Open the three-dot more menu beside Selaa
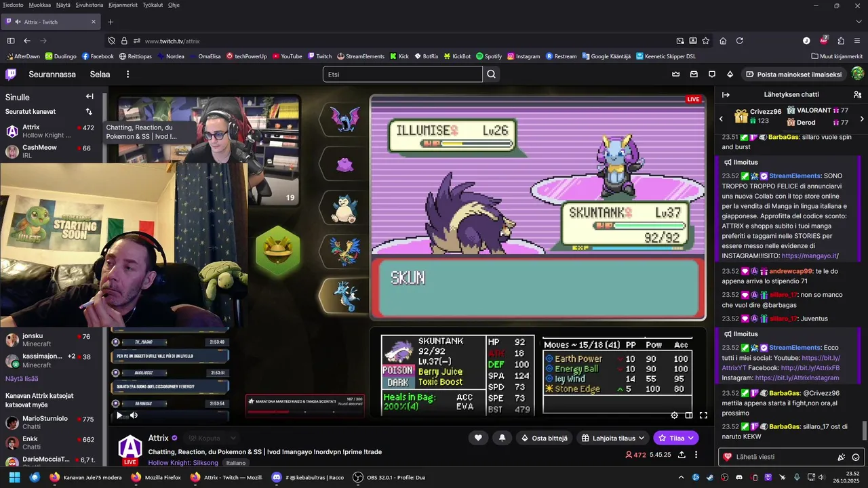 [127, 74]
